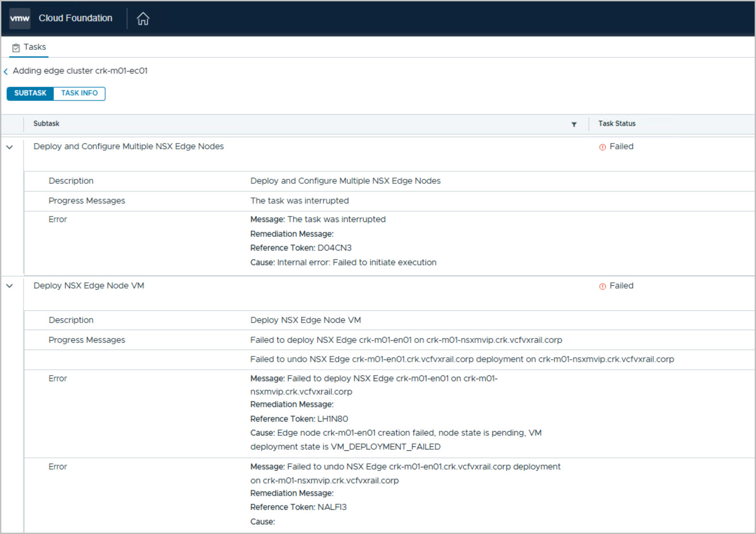Image resolution: width=756 pixels, height=534 pixels.
Task: Select the Deploy and Configure Multiple NSX Edge Nodes subtask title
Action: point(129,146)
